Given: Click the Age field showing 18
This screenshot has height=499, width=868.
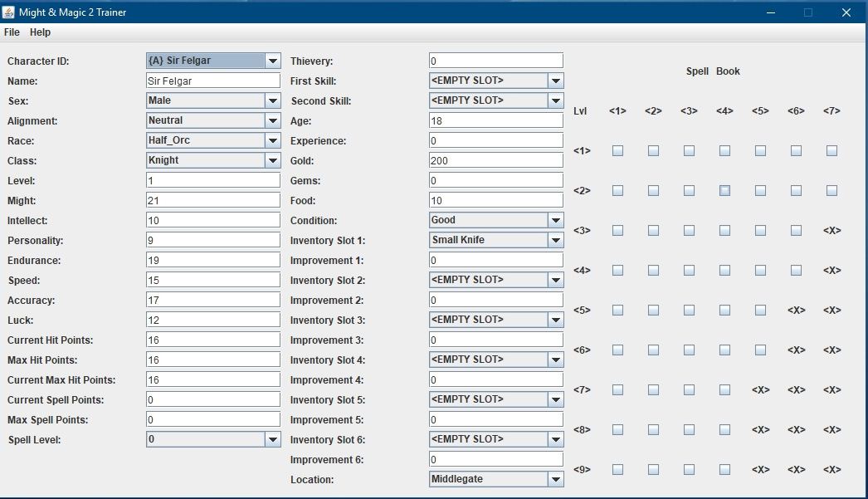Looking at the screenshot, I should click(496, 120).
